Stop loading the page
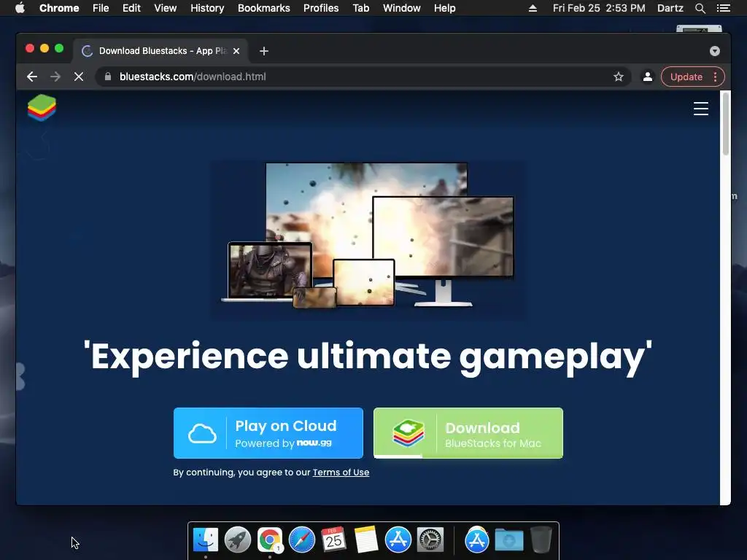This screenshot has height=560, width=747. coord(79,77)
